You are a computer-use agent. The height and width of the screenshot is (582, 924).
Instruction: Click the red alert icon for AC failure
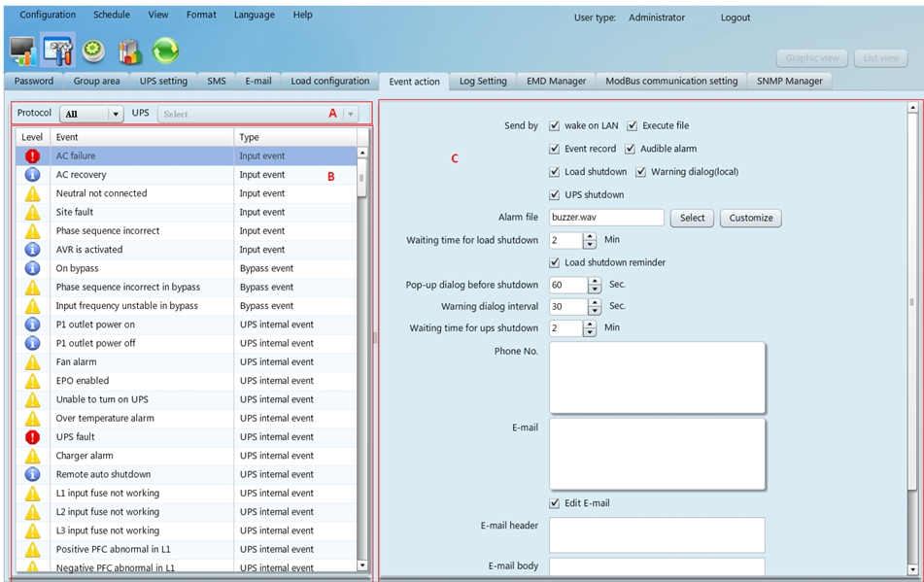pos(32,156)
